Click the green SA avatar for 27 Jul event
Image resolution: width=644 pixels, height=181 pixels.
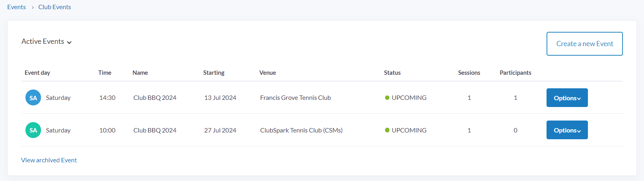click(33, 130)
